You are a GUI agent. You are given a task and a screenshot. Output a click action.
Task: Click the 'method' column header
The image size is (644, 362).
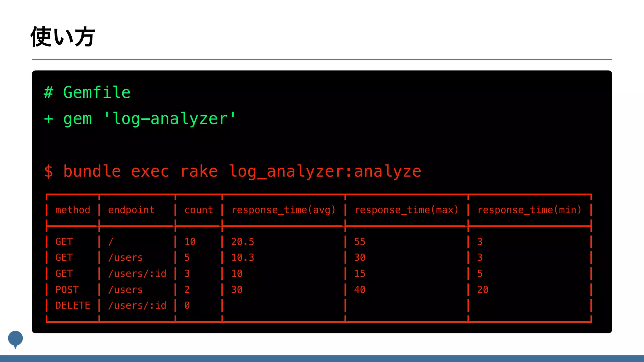click(x=73, y=210)
